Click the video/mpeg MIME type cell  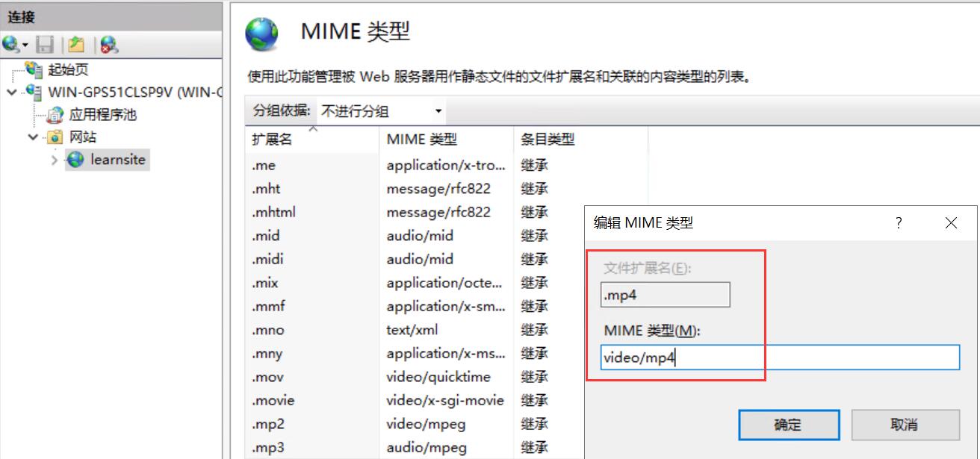426,424
